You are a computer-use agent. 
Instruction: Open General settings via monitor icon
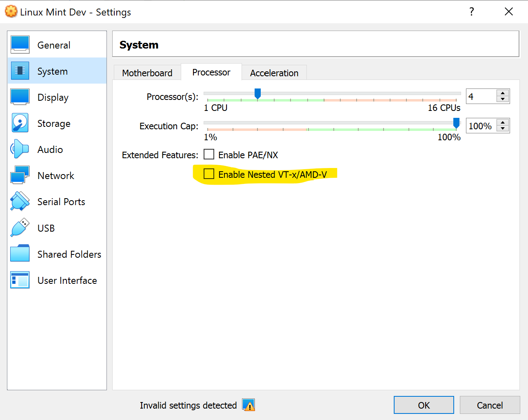pos(20,45)
